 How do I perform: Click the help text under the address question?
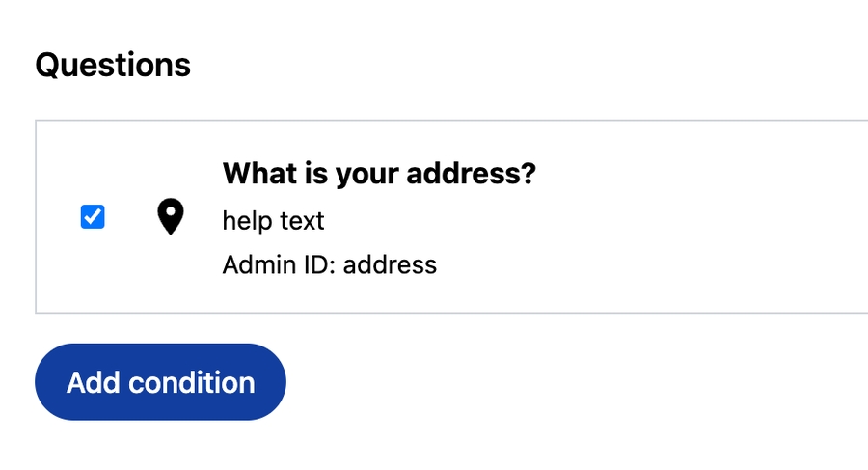point(273,221)
